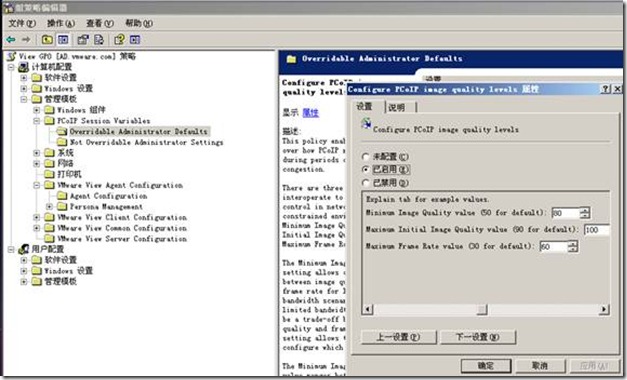This screenshot has width=627, height=380.
Task: Expand Windows 设置 under 计算机配置
Action: pyautogui.click(x=24, y=88)
